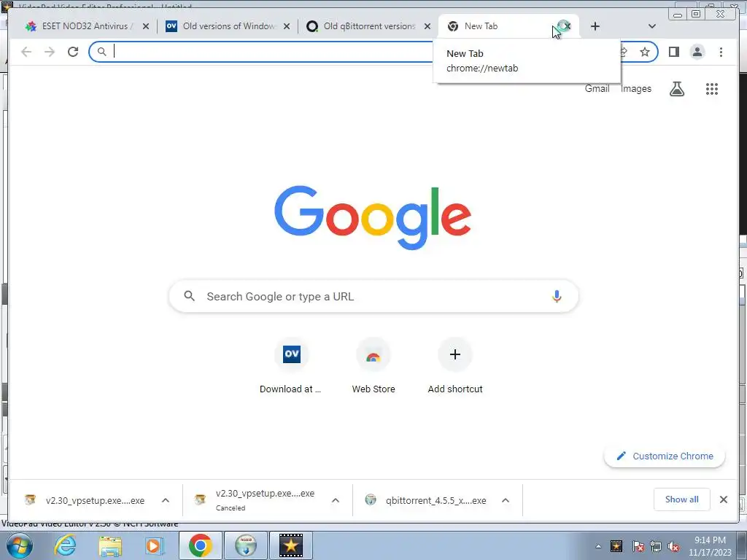The width and height of the screenshot is (747, 560).
Task: Bookmark this tab with star icon
Action: click(645, 52)
